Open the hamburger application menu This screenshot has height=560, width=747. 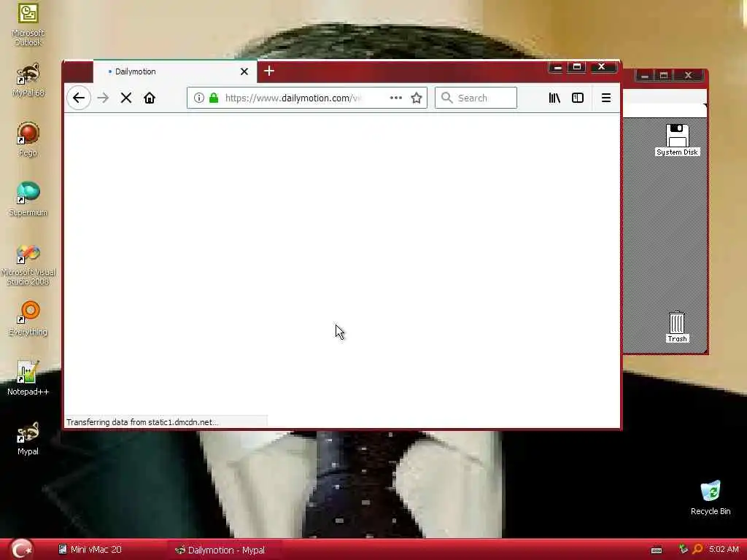(606, 98)
